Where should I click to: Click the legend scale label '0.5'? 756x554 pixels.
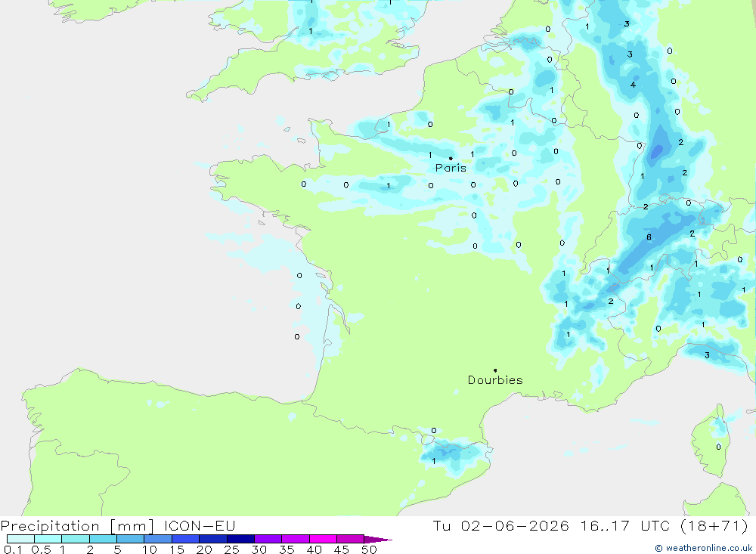click(42, 549)
